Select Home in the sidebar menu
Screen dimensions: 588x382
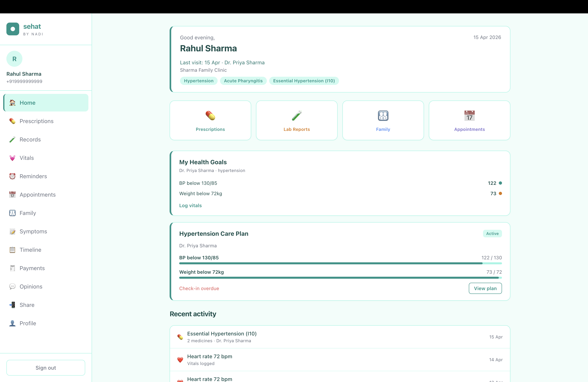pos(46,103)
